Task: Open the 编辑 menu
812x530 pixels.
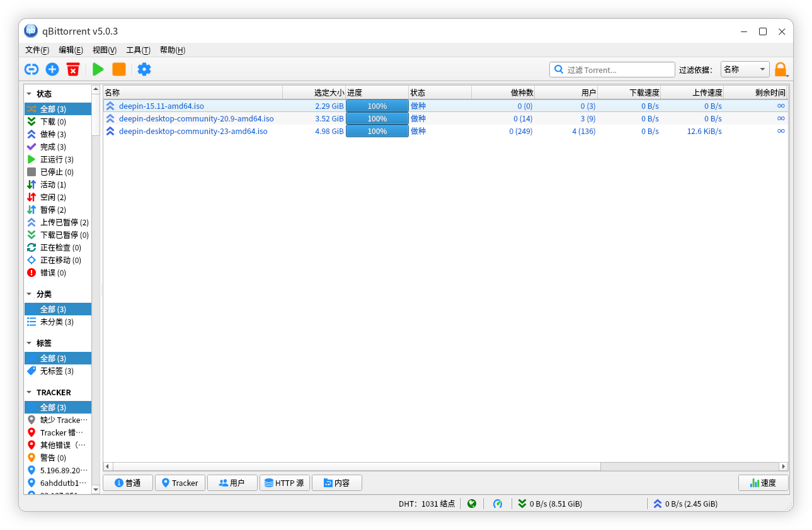Action: [71, 50]
